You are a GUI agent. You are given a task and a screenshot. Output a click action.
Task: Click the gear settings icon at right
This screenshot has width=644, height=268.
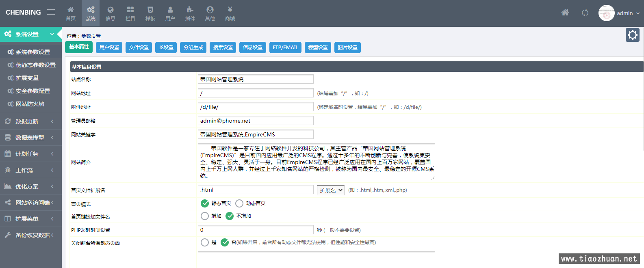click(x=632, y=35)
